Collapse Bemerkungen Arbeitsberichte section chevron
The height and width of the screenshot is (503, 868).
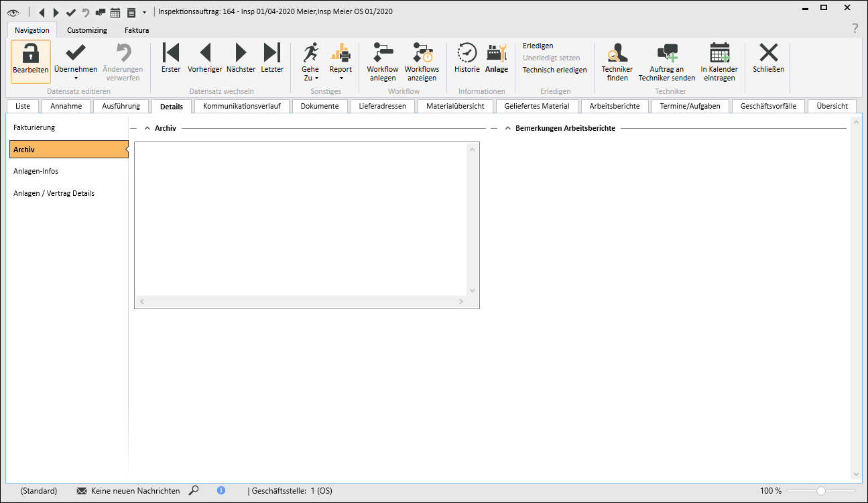click(508, 128)
